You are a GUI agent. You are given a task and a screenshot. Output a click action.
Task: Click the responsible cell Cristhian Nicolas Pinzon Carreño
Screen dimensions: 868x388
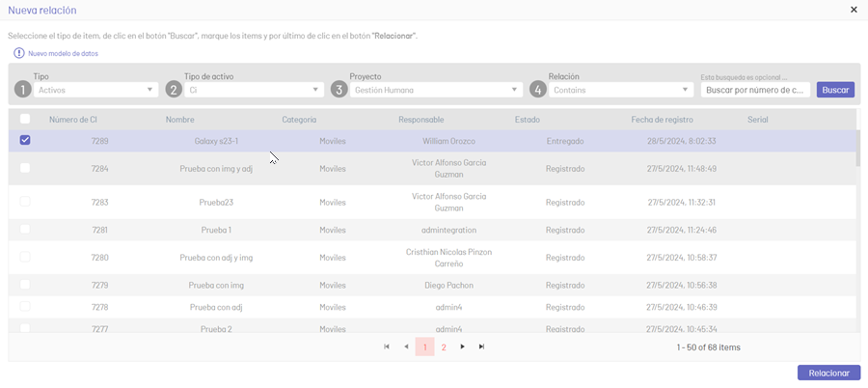pos(448,258)
